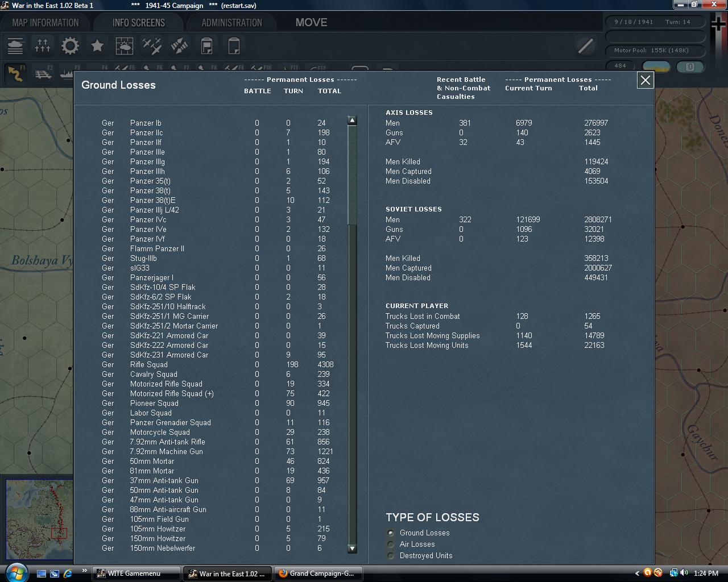Click the crossed arrows reinforcement icon
The image size is (728, 582).
point(179,45)
